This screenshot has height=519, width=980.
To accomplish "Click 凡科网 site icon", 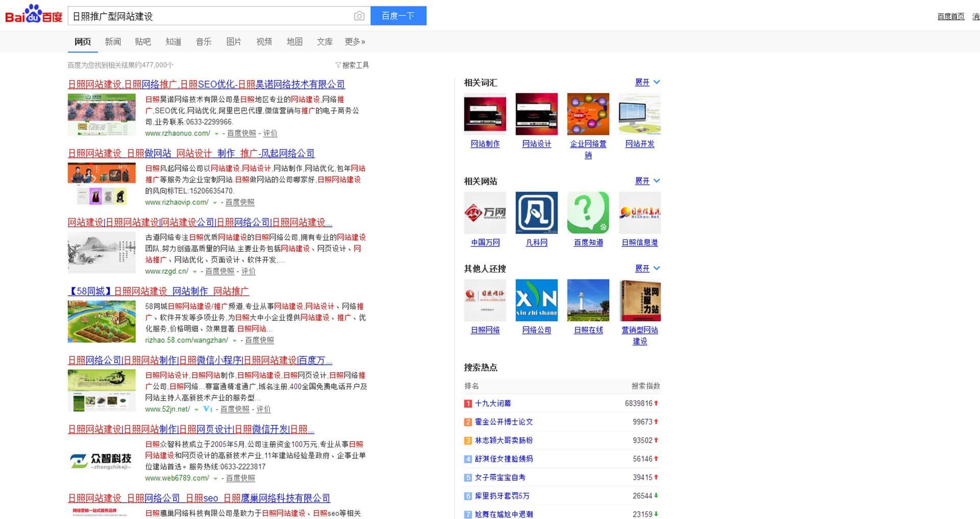I will (x=536, y=213).
